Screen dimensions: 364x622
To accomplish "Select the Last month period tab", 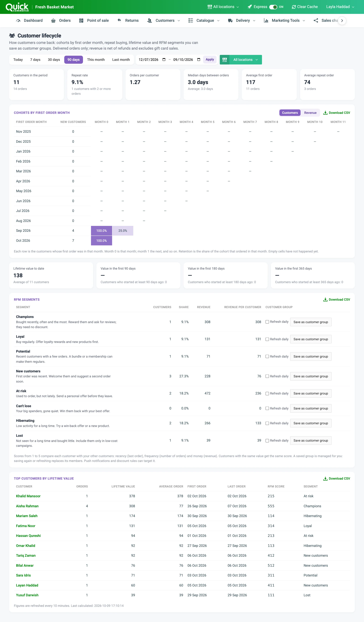I will click(x=121, y=60).
